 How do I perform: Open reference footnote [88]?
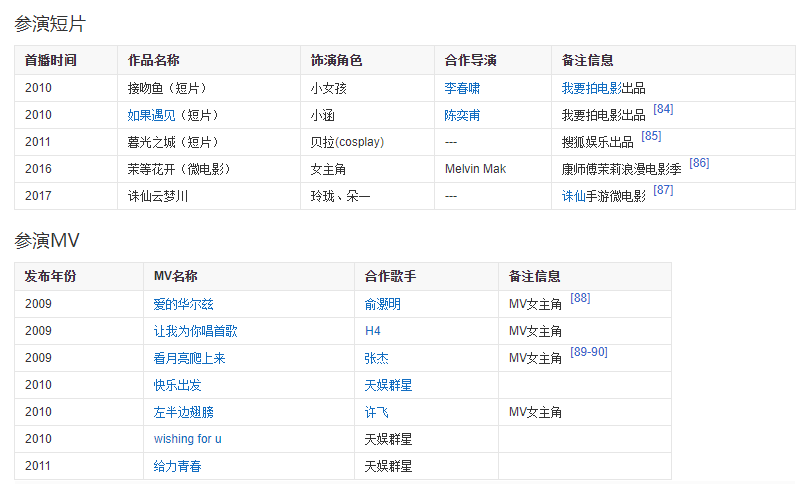tap(579, 298)
